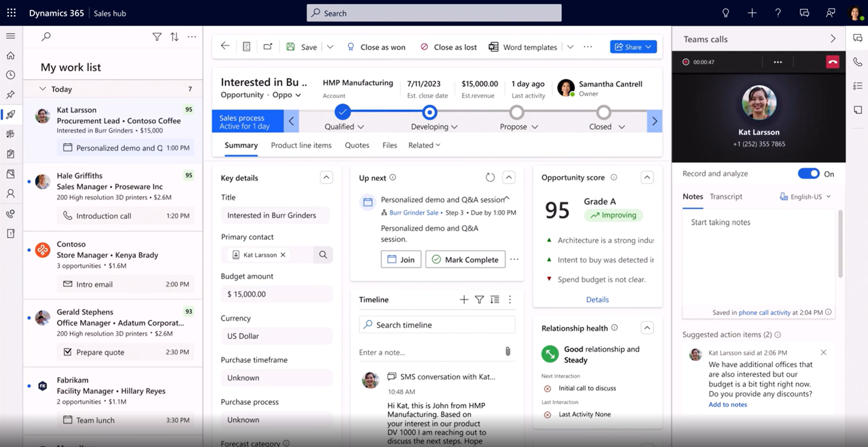Collapse the Today work list group
The image size is (868, 447).
tap(43, 89)
